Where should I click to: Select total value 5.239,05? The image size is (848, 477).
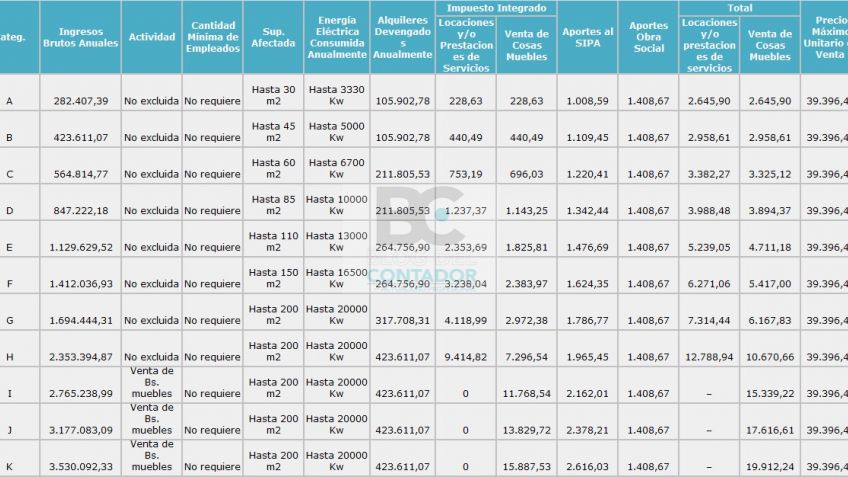[x=709, y=247]
